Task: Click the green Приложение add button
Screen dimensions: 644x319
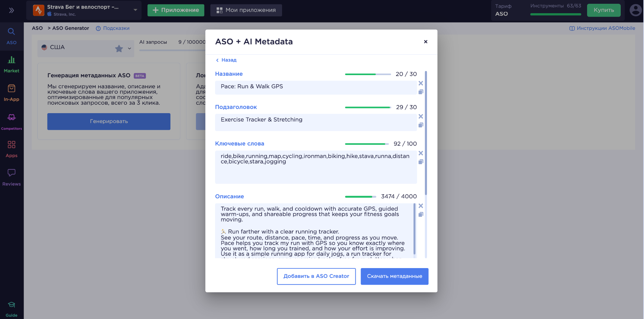Action: click(x=176, y=10)
